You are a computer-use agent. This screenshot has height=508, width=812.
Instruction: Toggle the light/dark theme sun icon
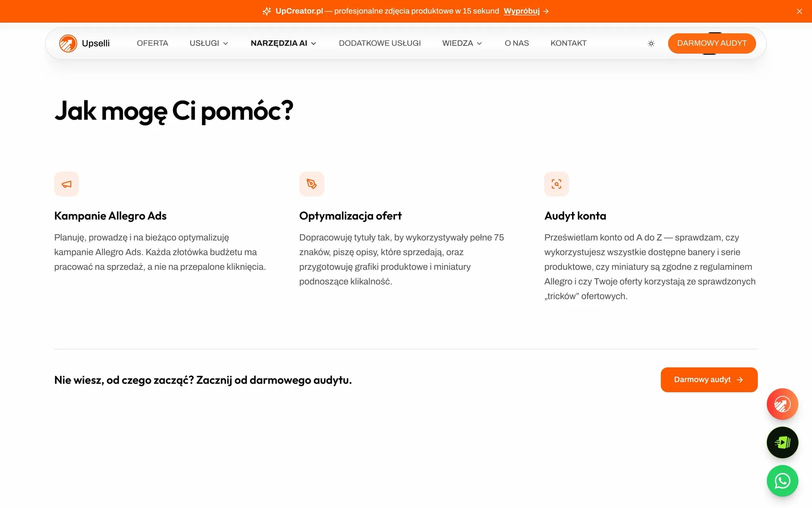tap(651, 43)
